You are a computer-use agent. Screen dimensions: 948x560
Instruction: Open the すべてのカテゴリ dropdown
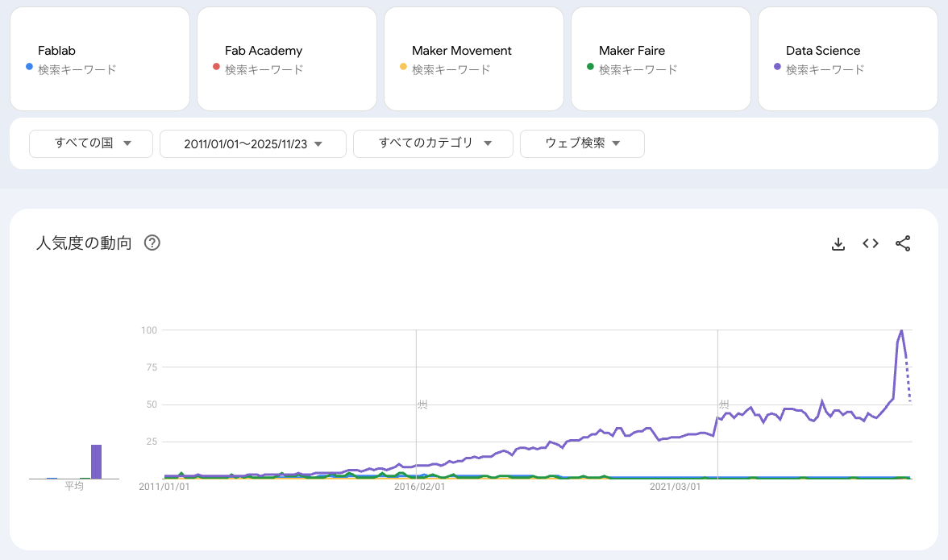[433, 143]
